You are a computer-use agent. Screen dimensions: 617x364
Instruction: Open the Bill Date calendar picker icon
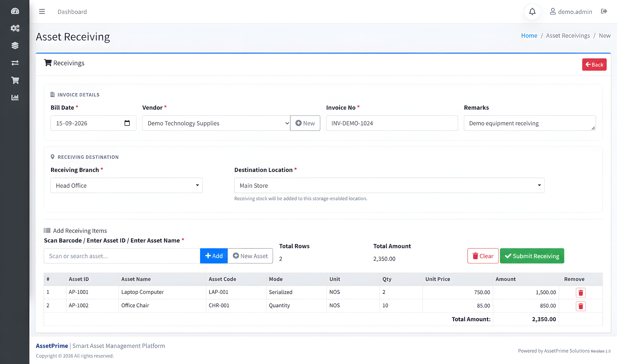[127, 123]
